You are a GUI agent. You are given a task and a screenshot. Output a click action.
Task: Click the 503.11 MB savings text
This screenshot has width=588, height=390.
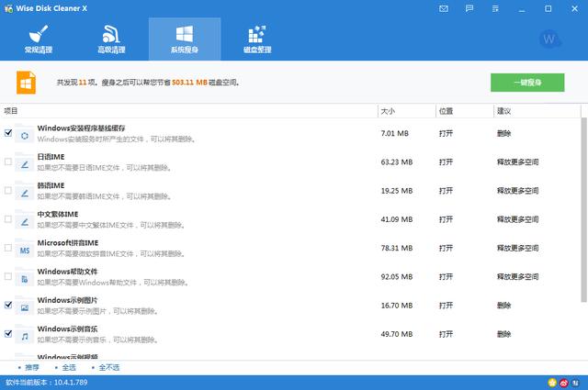[x=189, y=83]
